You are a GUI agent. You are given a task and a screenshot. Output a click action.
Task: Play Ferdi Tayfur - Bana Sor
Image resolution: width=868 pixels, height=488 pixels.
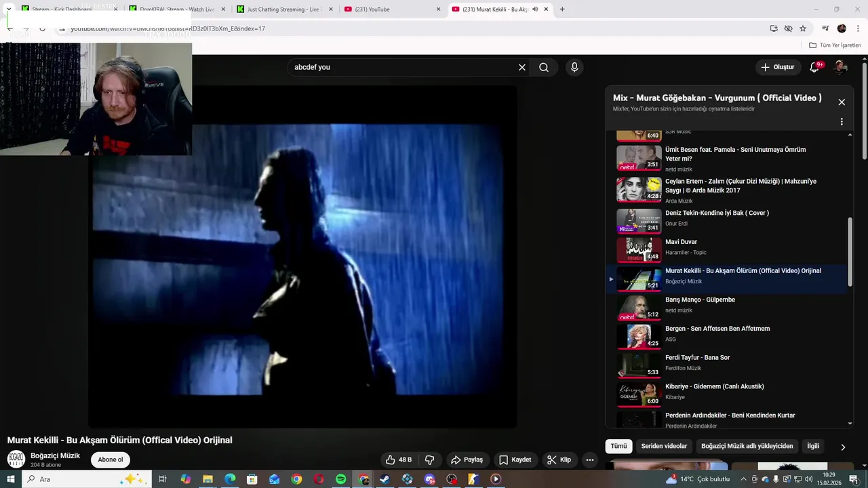[726, 366]
